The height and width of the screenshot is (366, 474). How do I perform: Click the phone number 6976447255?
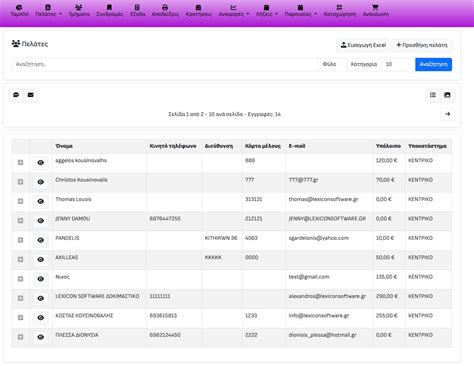coord(165,219)
